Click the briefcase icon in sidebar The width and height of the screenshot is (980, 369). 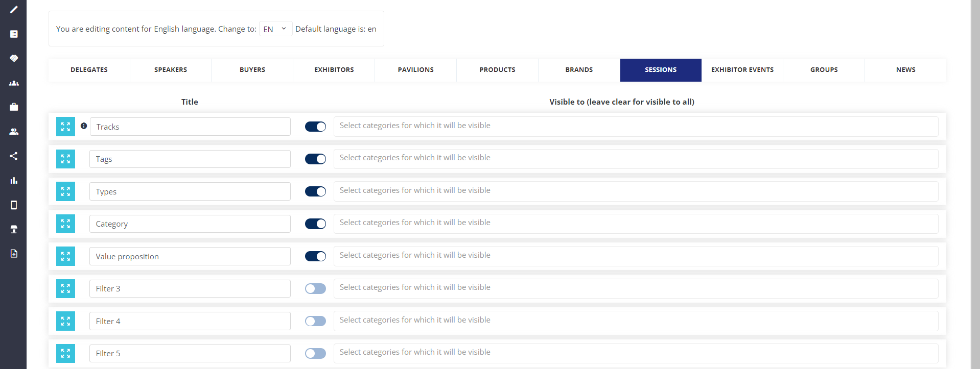[x=14, y=107]
